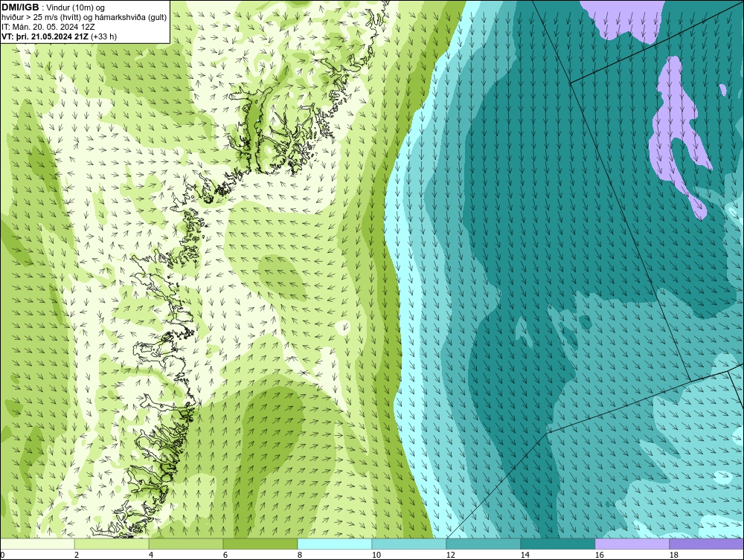Click the initial time IT line
The height and width of the screenshot is (560, 744).
pos(48,27)
